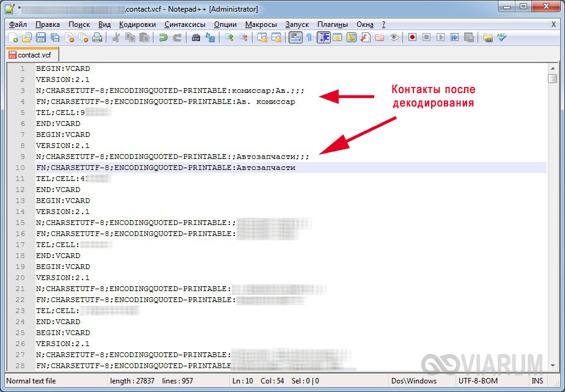
Task: Click the Zoom In magnifier icon
Action: click(229, 38)
